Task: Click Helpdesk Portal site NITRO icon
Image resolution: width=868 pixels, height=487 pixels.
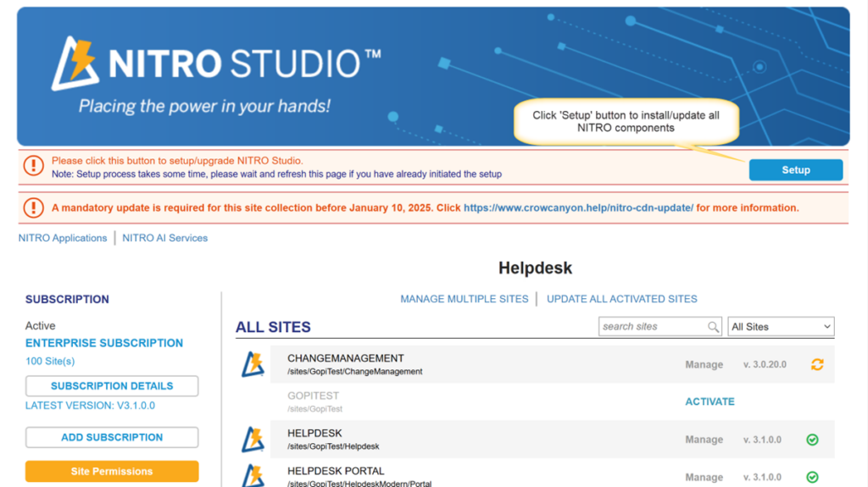Action: coord(253,476)
